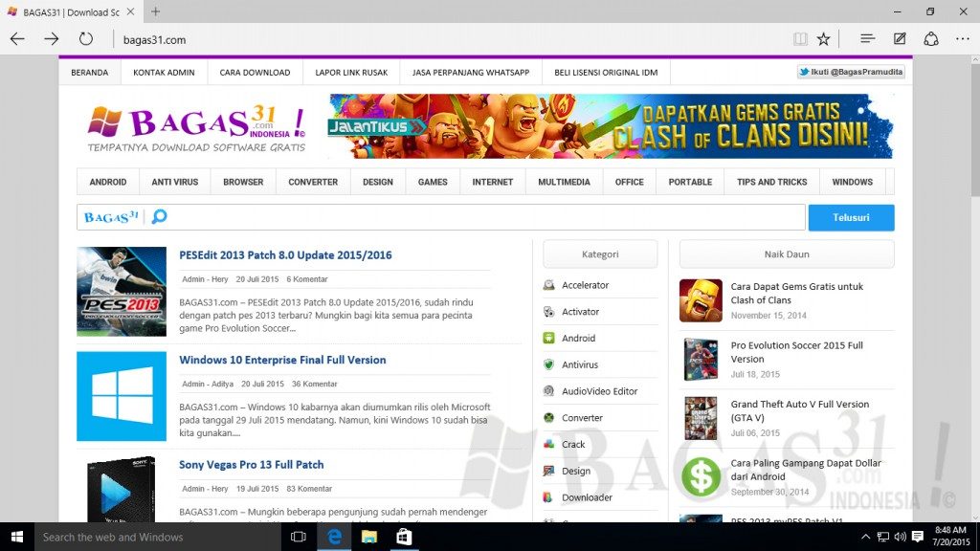
Task: Open File Explorer from taskbar
Action: (369, 537)
